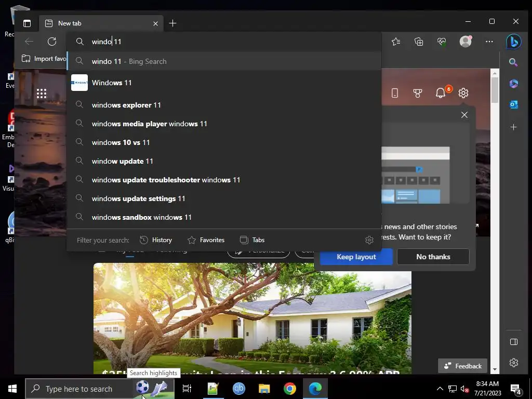Open Google Chrome from taskbar
The width and height of the screenshot is (532, 399).
click(x=290, y=389)
